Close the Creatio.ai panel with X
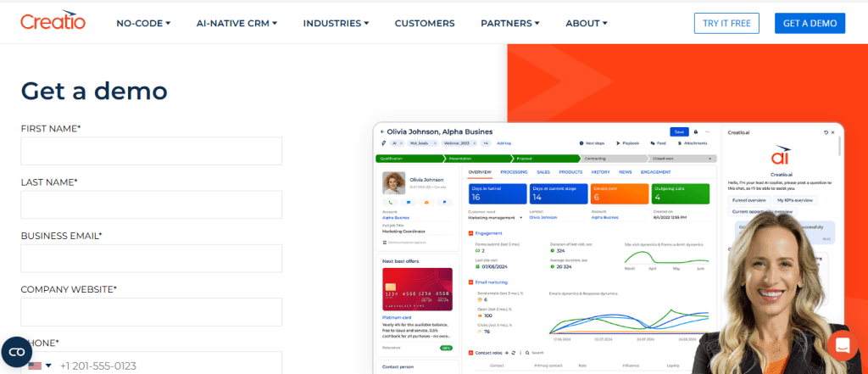Viewport: 868px width, 374px height. coord(832,132)
